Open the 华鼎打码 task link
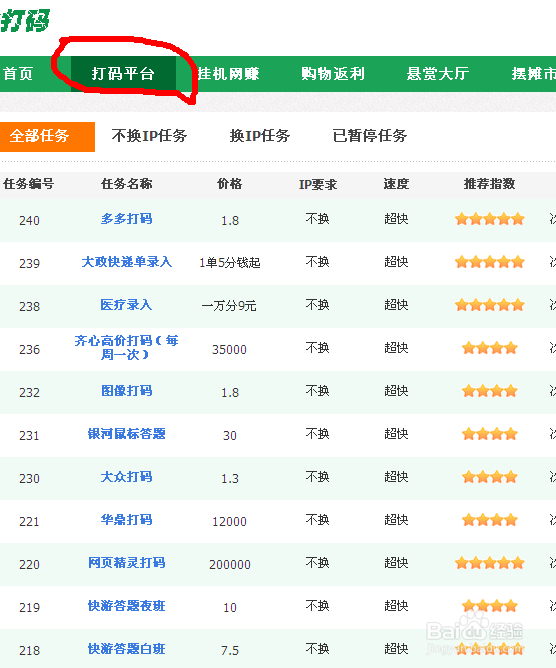 pos(127,520)
